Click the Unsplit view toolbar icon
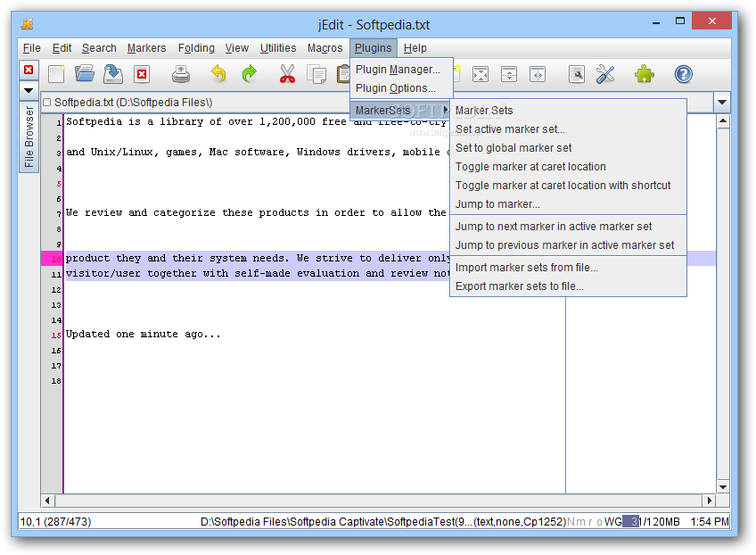The image size is (756, 555). pos(481,74)
